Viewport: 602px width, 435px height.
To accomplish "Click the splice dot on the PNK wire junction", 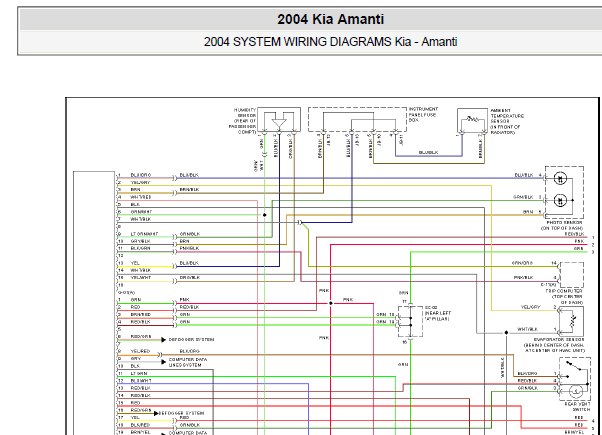I will click(331, 303).
